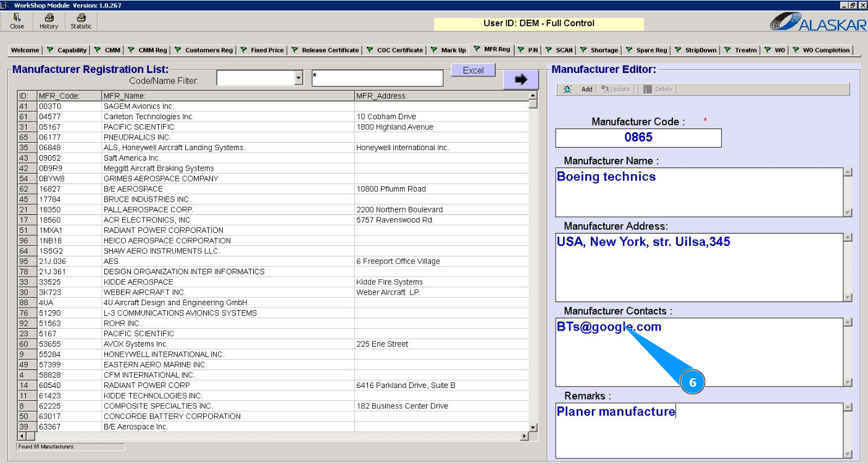Click the ROHR INC. row
Screen dimensions: 868x464
point(273,323)
